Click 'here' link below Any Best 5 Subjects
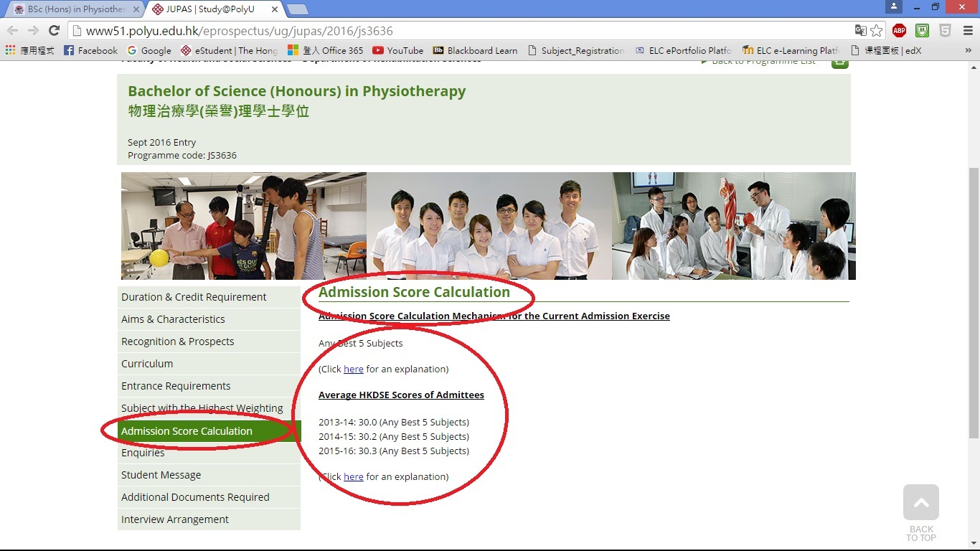This screenshot has width=980, height=551. click(354, 369)
